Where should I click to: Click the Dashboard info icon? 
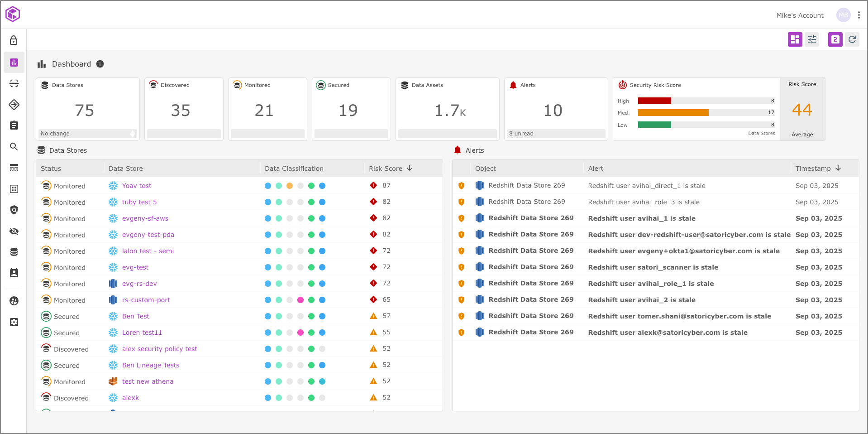click(100, 64)
